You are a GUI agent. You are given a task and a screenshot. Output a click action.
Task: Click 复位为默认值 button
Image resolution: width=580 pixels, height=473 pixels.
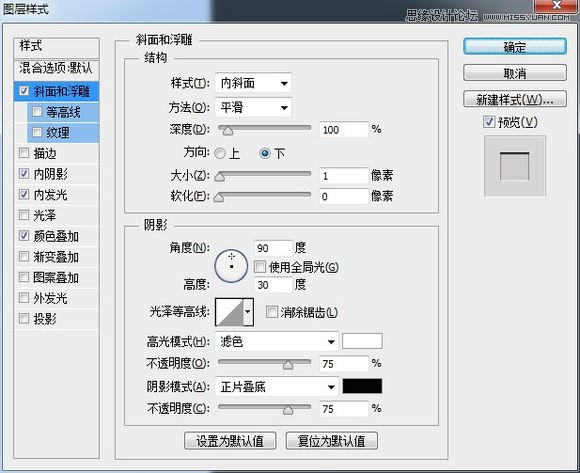(x=332, y=440)
